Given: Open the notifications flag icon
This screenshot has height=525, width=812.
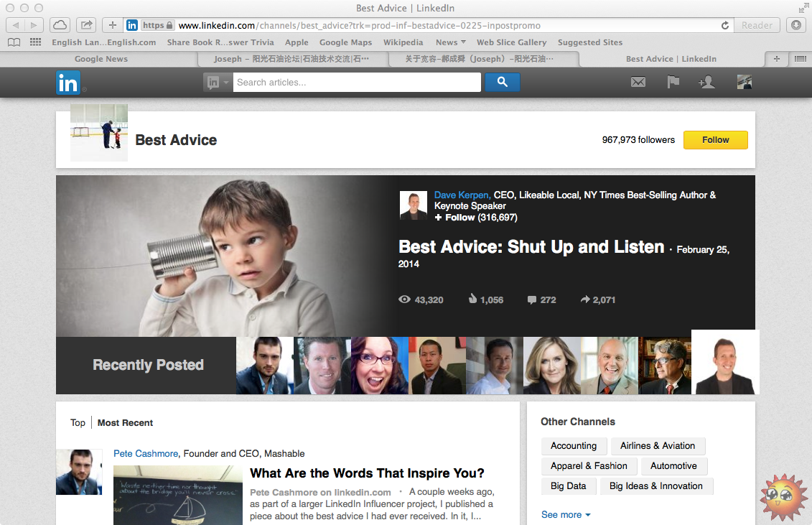Looking at the screenshot, I should (673, 83).
